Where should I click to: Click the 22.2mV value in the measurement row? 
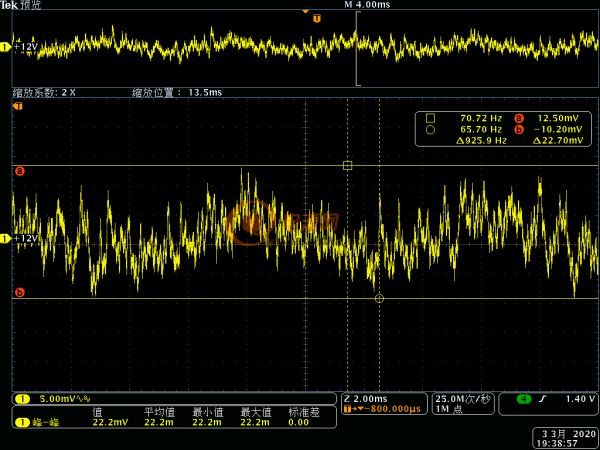[110, 422]
